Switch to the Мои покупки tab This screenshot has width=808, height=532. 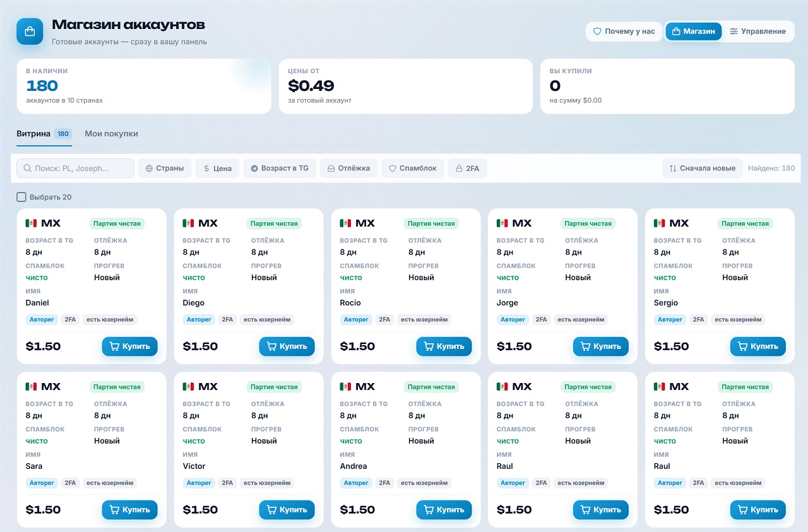click(111, 134)
